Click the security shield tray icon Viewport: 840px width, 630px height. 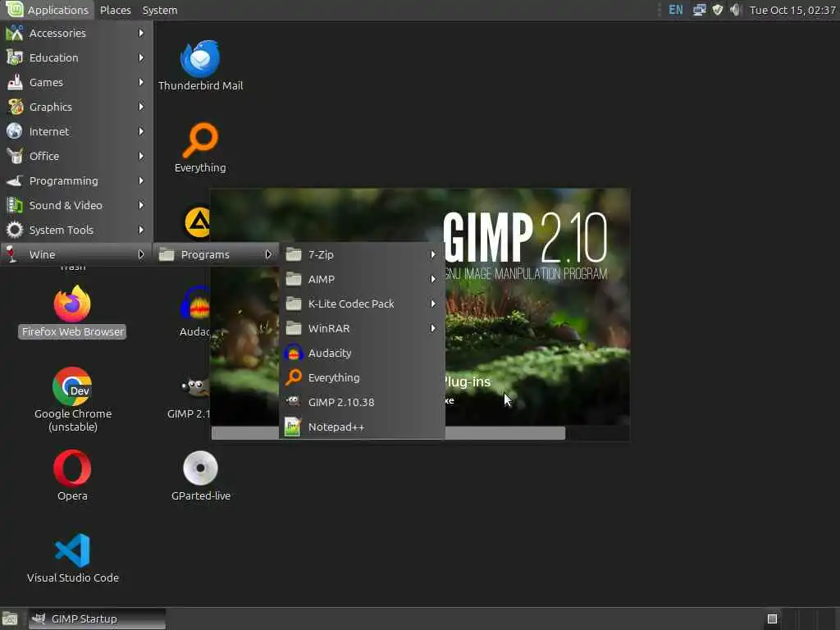[x=717, y=10]
